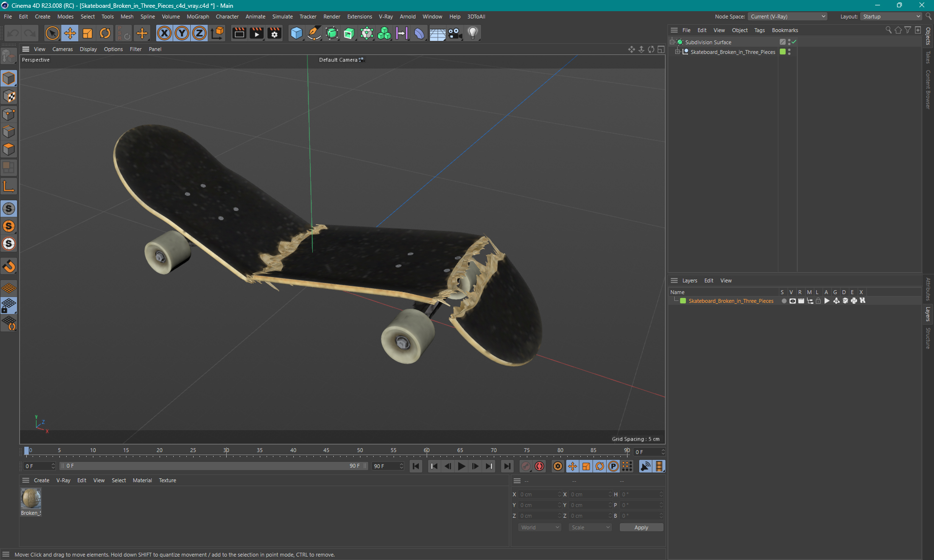Viewport: 934px width, 560px height.
Task: Open viewport Display menu
Action: pos(88,49)
